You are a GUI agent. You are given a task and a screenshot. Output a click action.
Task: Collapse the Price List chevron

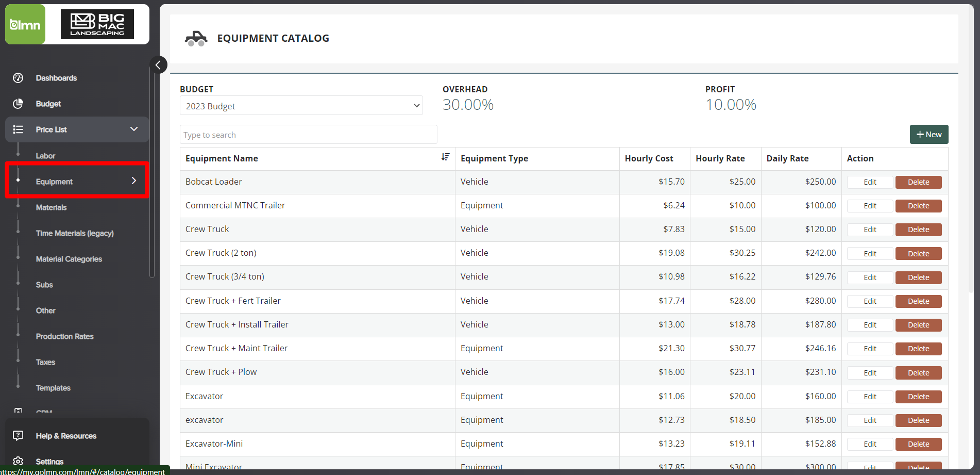134,129
